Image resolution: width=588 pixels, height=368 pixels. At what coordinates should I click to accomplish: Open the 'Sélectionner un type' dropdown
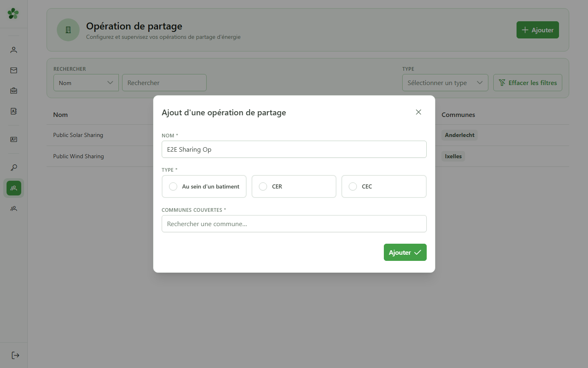click(445, 83)
